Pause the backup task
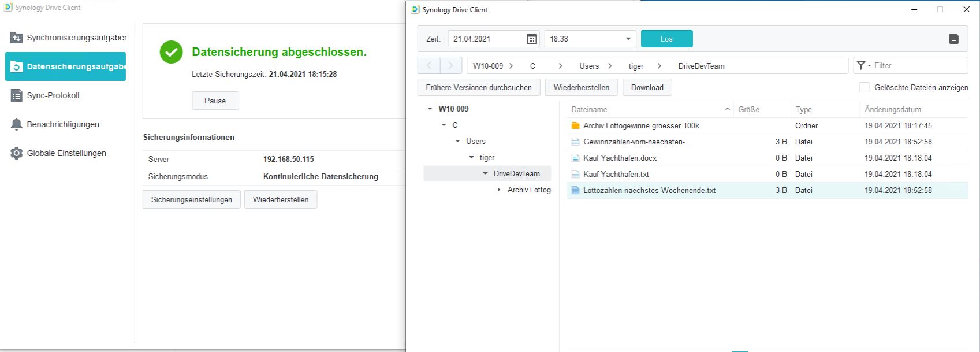 coord(215,101)
